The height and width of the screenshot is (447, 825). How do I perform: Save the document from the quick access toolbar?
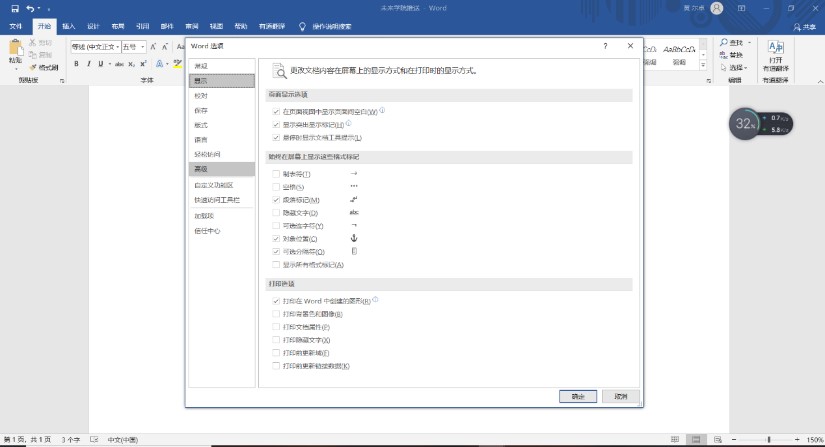pyautogui.click(x=15, y=8)
